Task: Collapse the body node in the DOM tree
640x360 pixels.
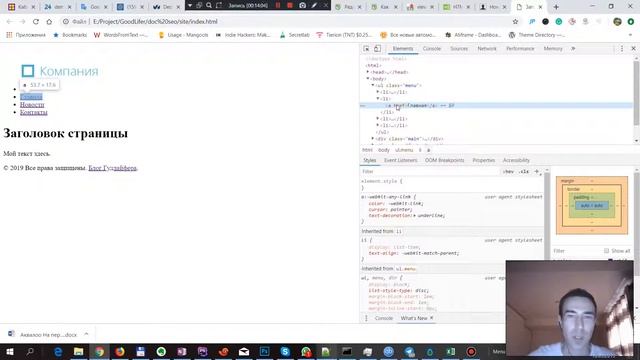Action: 368,79
